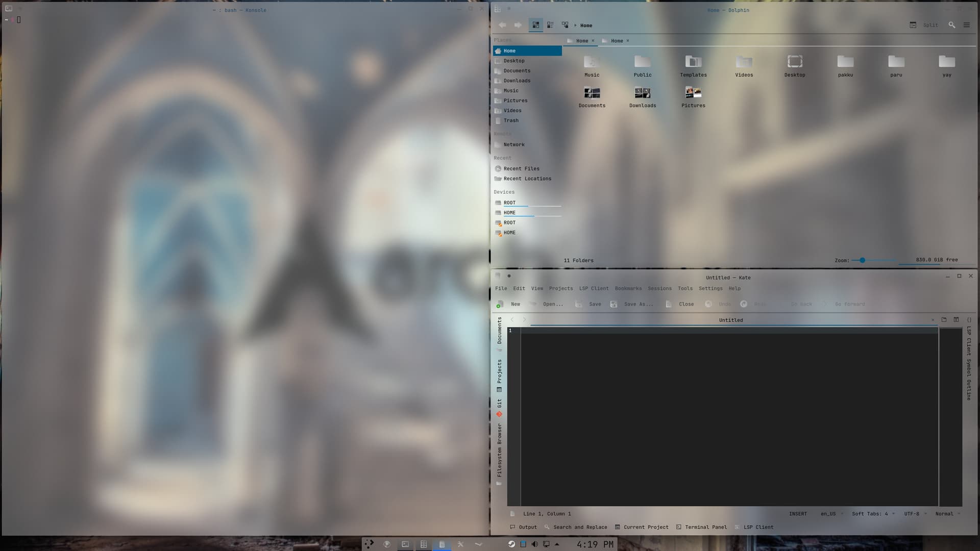The height and width of the screenshot is (551, 980).
Task: Open a file using Kate's Open icon
Action: click(547, 304)
